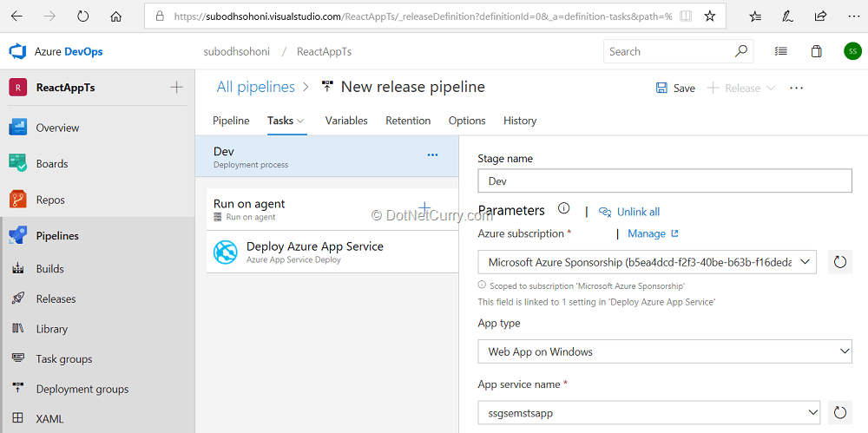868x433 pixels.
Task: Switch to the History tab
Action: point(520,121)
